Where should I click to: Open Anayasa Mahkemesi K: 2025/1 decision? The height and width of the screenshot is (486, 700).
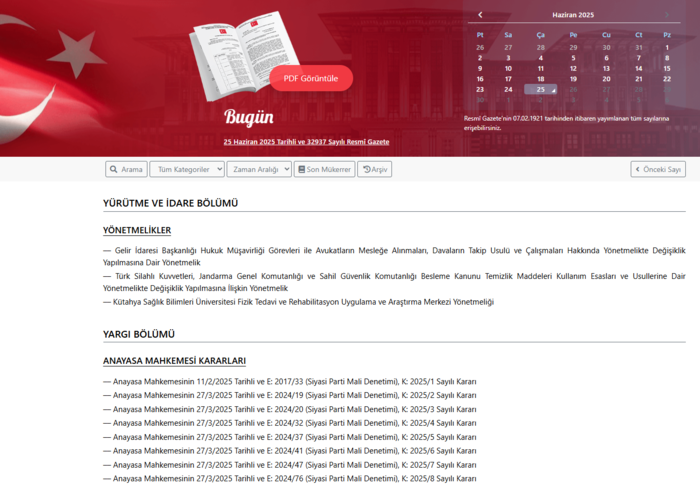(290, 382)
